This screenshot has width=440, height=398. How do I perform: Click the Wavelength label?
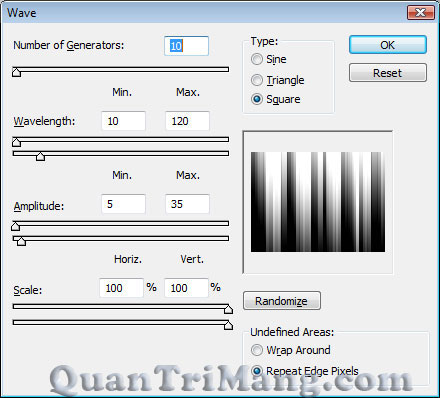pos(44,121)
